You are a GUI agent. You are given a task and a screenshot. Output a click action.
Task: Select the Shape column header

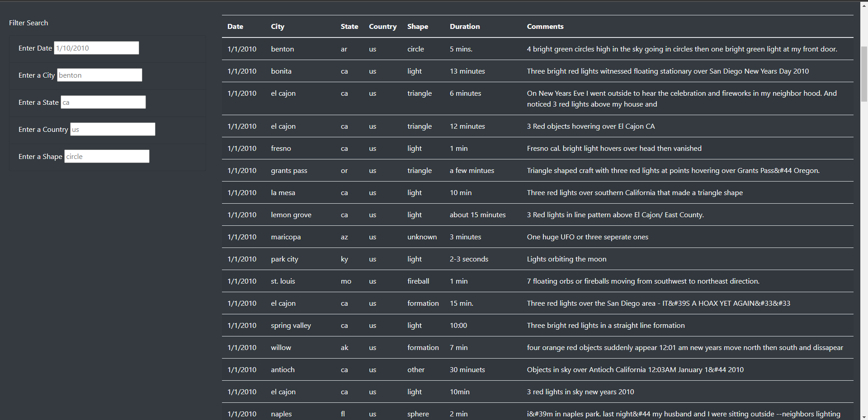(417, 26)
